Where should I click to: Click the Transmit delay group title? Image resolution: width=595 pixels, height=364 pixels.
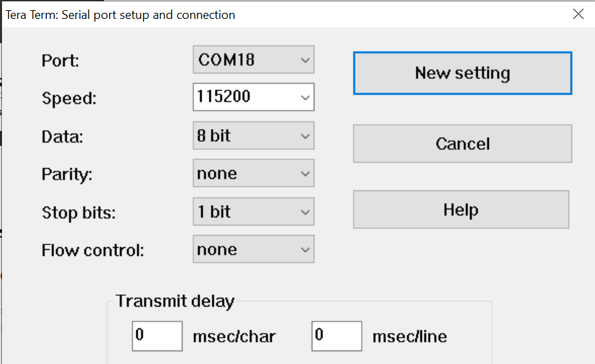[x=174, y=301]
